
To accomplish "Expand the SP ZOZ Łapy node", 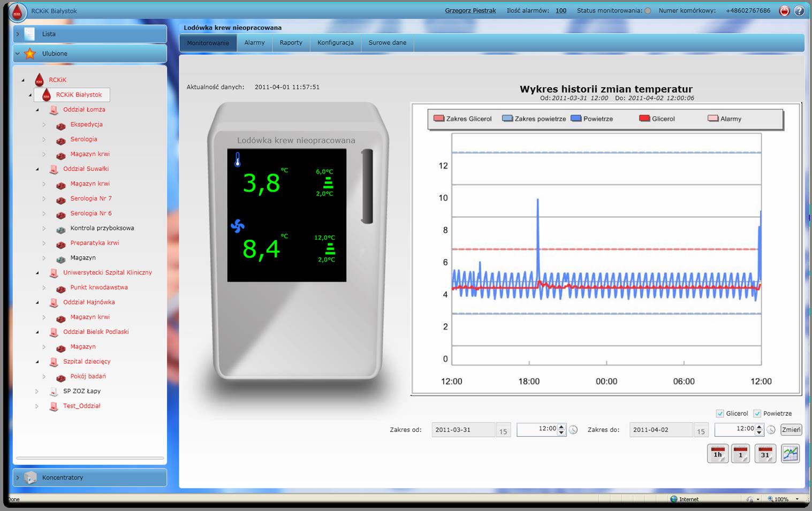I will tap(36, 391).
